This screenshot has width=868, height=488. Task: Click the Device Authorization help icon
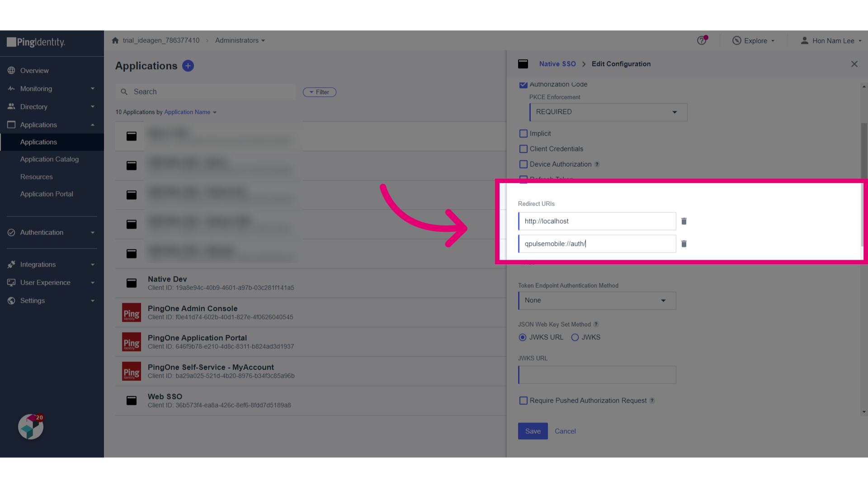597,164
